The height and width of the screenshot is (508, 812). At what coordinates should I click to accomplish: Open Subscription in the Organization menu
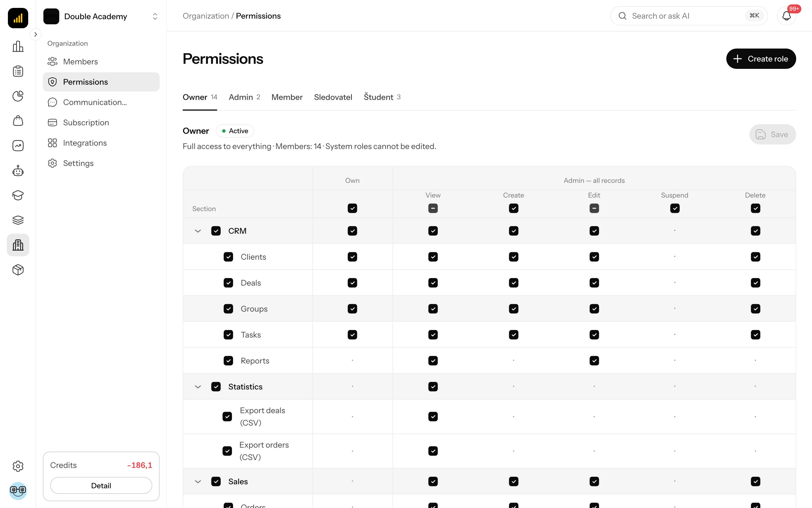[101, 123]
